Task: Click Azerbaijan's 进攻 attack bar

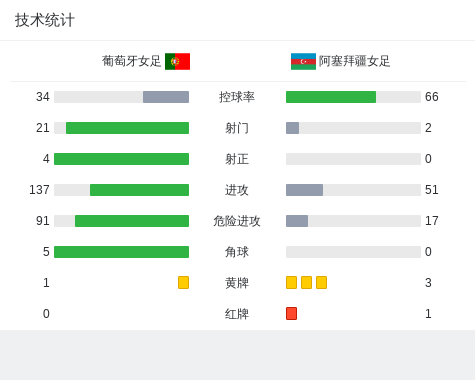Action: [x=353, y=190]
